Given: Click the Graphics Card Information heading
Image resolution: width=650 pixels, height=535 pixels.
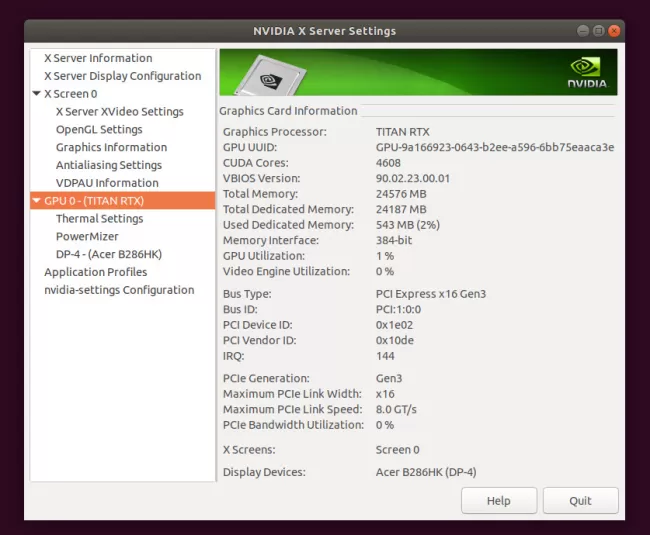Looking at the screenshot, I should (x=288, y=111).
